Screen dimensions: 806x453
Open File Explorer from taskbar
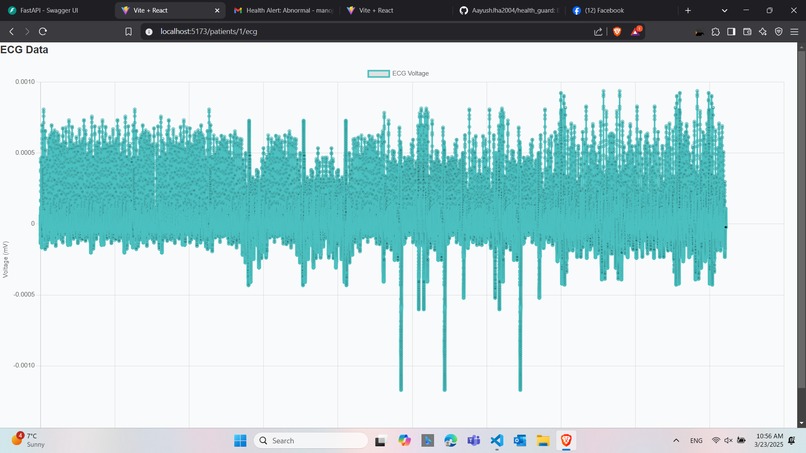click(543, 441)
